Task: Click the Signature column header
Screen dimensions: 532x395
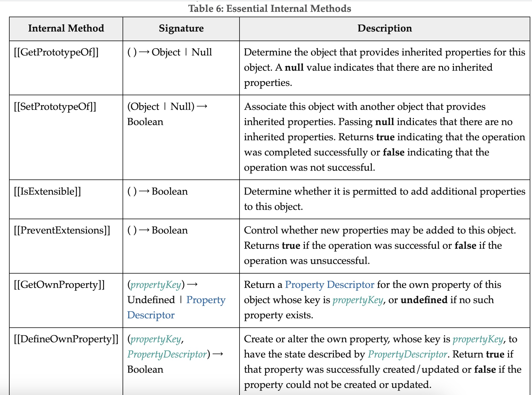Action: (x=181, y=28)
